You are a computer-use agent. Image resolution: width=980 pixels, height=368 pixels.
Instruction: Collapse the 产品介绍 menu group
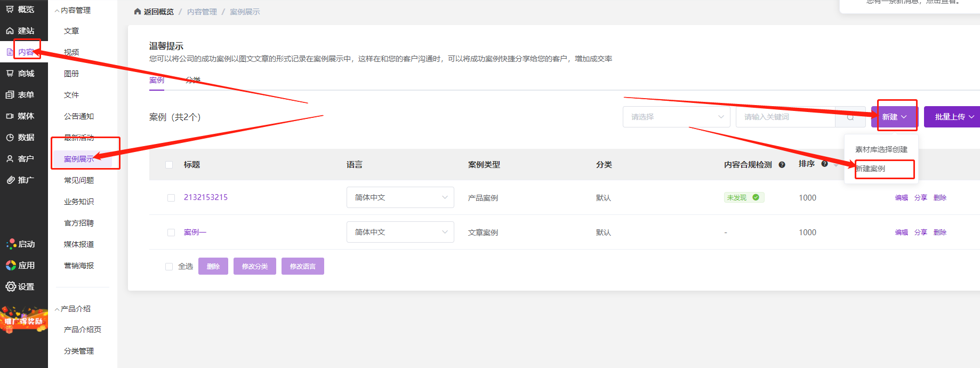[73, 309]
